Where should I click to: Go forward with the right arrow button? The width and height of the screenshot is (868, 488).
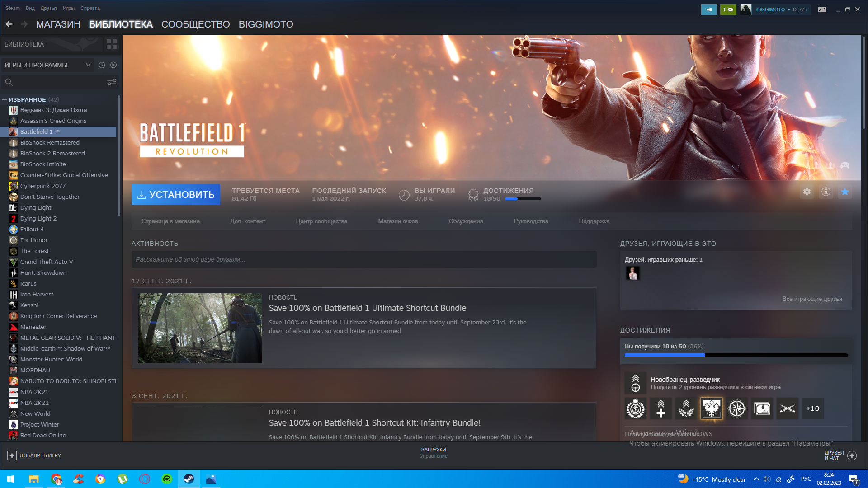[24, 24]
